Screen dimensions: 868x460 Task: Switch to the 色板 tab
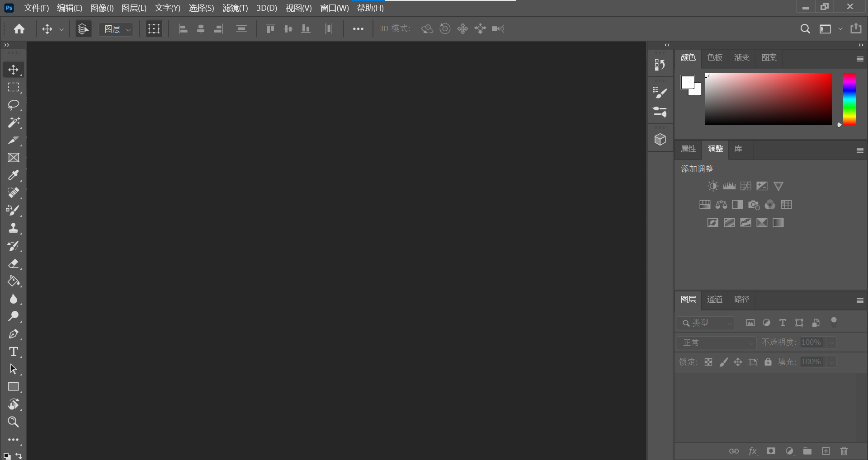pos(715,57)
